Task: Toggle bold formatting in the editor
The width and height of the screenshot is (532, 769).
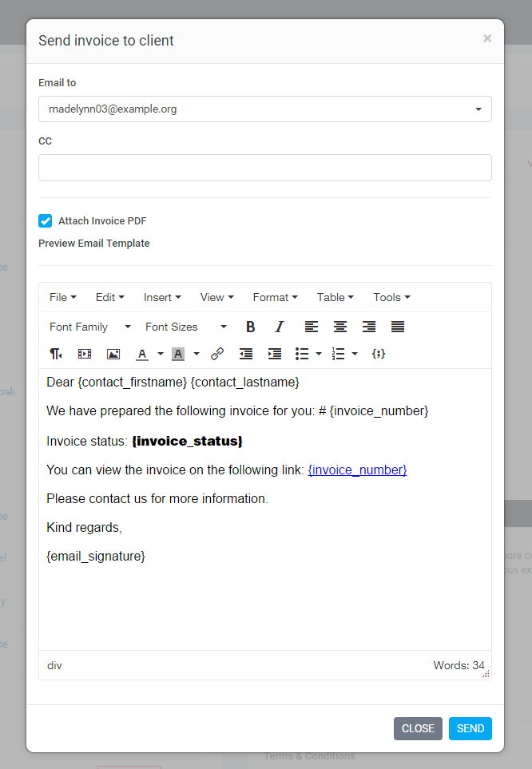Action: 250,327
